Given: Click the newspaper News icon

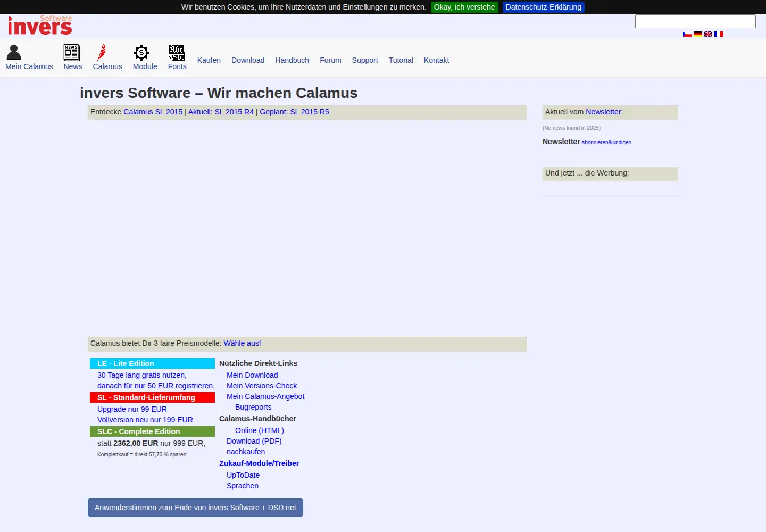Looking at the screenshot, I should tap(72, 52).
